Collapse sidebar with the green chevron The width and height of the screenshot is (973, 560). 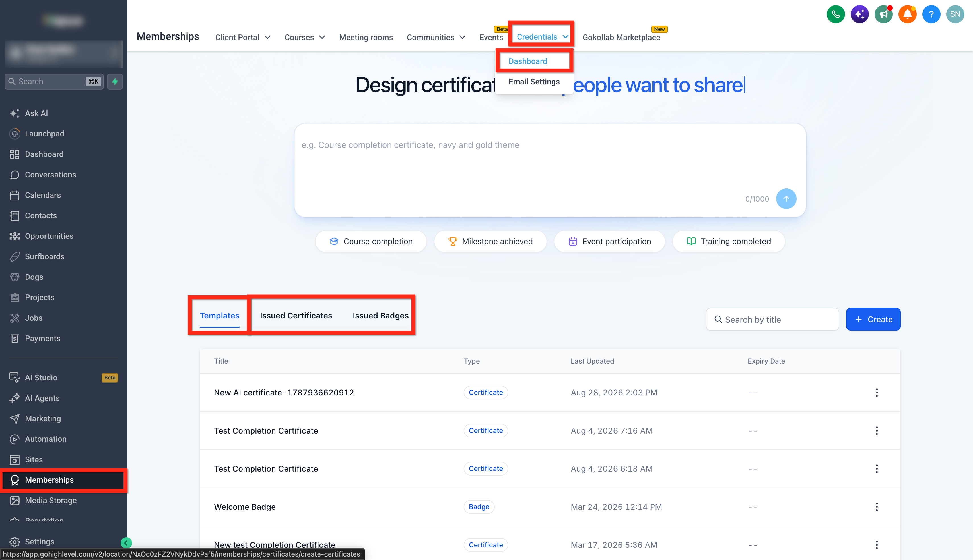[126, 543]
